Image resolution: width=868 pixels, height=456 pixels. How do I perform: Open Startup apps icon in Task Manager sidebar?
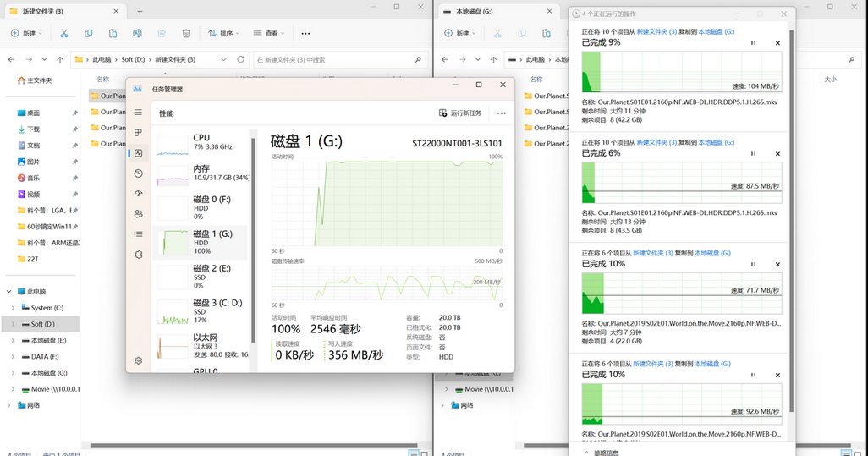click(x=139, y=193)
